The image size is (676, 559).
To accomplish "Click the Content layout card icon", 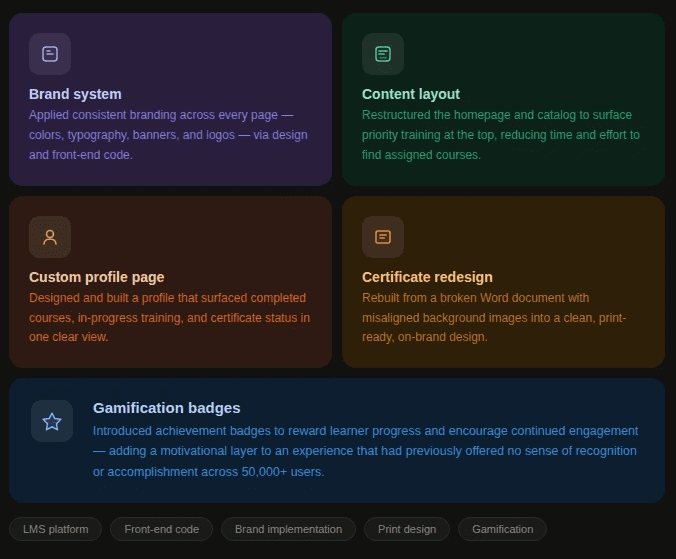I will pos(383,54).
